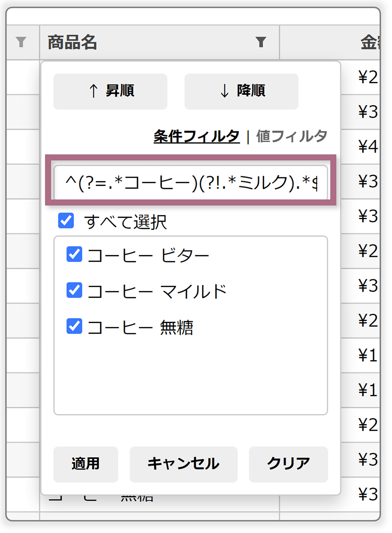Click the filter icon in the leftmost column header
Image resolution: width=392 pixels, height=533 pixels.
[20, 43]
